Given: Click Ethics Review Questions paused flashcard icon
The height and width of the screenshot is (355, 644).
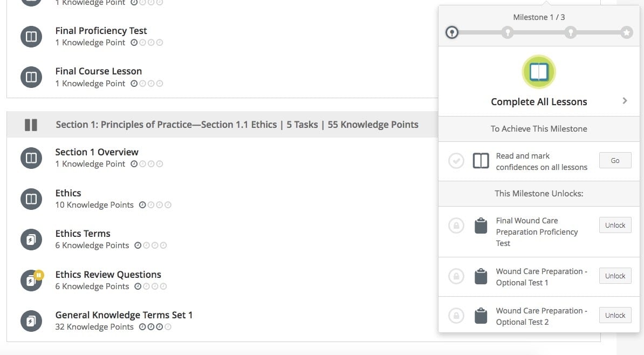Looking at the screenshot, I should click(31, 280).
